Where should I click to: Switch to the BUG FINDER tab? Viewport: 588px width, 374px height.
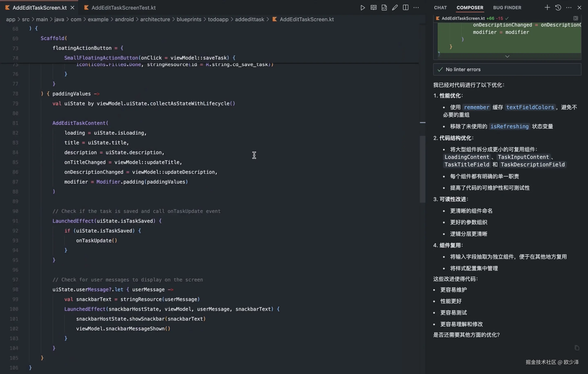[507, 8]
